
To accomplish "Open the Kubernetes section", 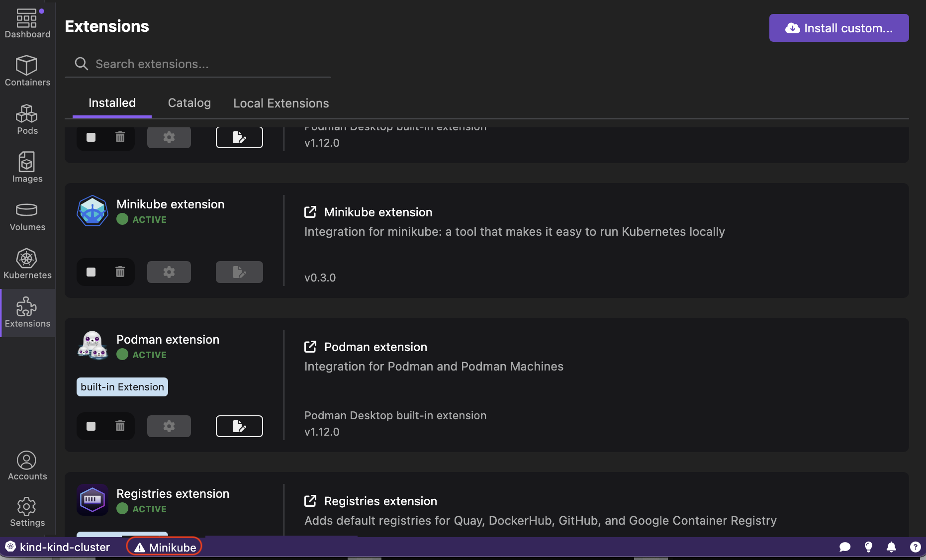I will (27, 264).
